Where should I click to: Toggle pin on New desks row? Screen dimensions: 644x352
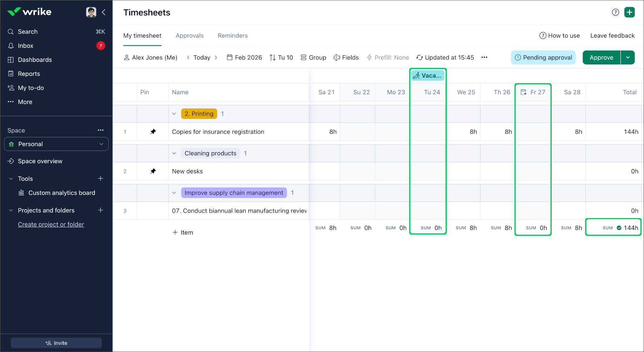coord(153,171)
